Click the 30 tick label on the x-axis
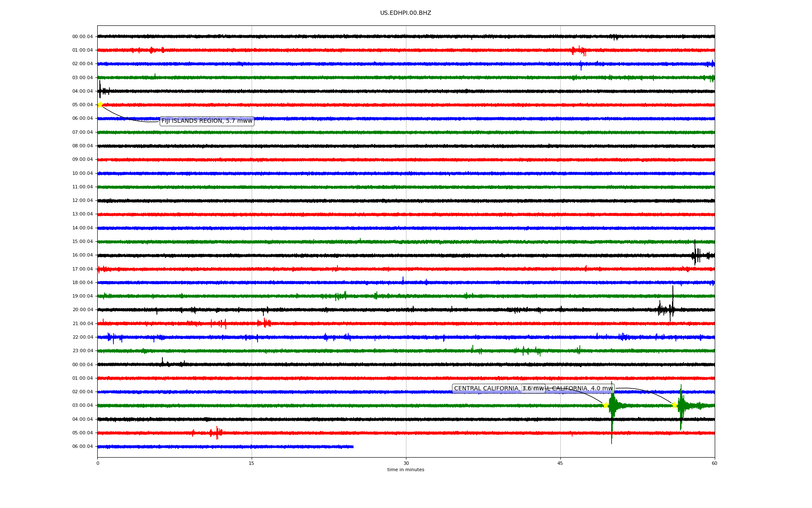The height and width of the screenshot is (508, 812). [406, 463]
